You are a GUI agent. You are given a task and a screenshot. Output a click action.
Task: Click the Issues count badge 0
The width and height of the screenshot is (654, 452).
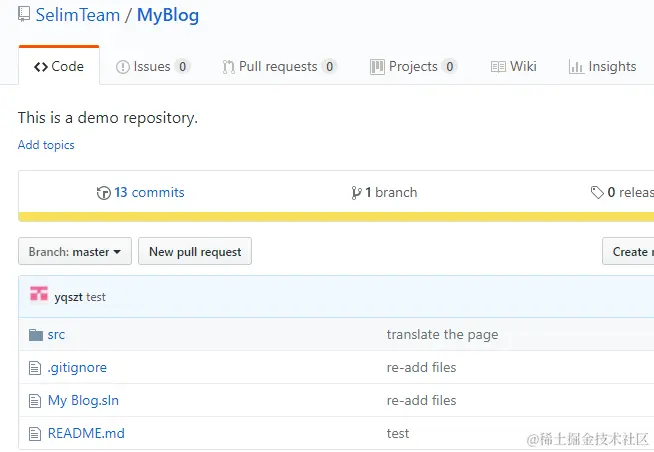tap(182, 66)
